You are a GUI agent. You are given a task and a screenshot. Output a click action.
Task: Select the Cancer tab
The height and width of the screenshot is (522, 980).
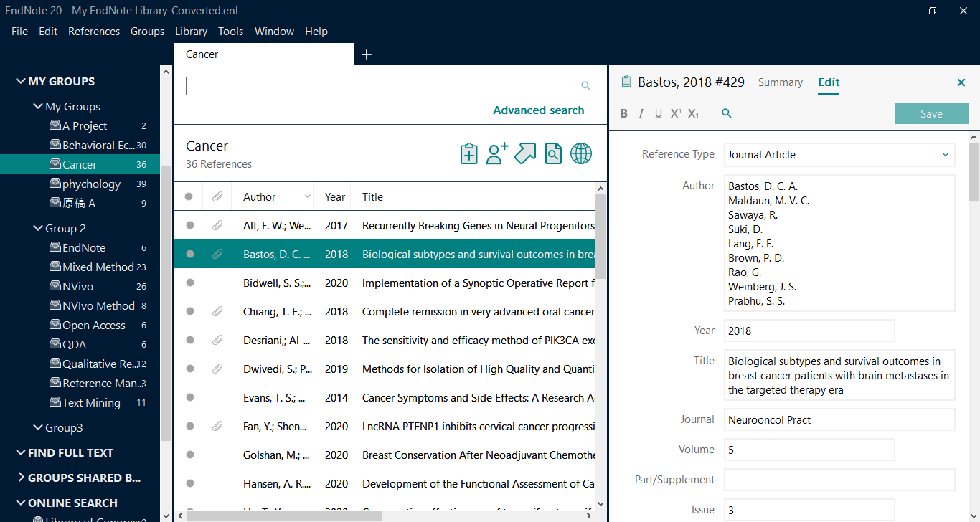click(263, 54)
